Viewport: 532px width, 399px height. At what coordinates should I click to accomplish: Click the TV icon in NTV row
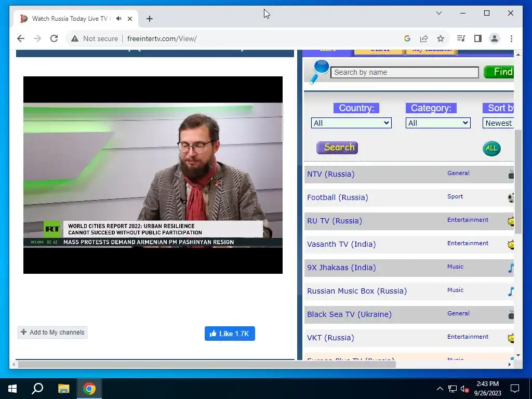[x=511, y=175]
